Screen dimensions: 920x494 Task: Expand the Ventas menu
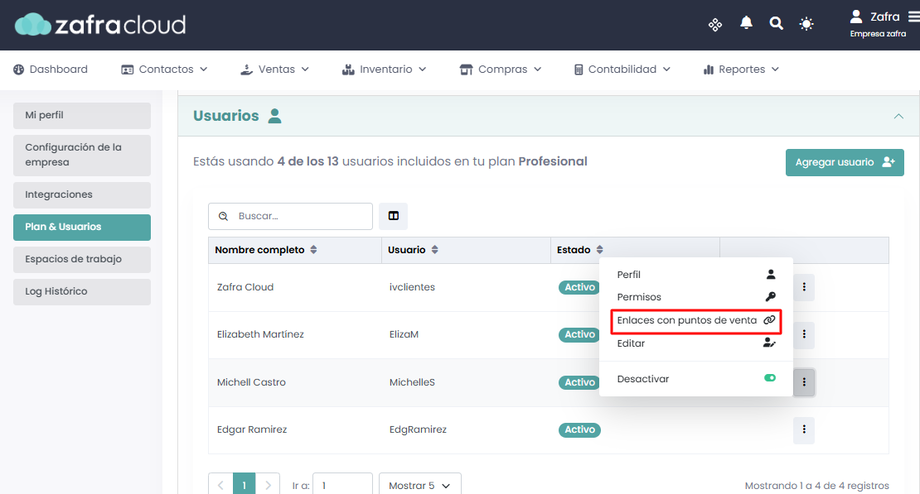(x=275, y=69)
